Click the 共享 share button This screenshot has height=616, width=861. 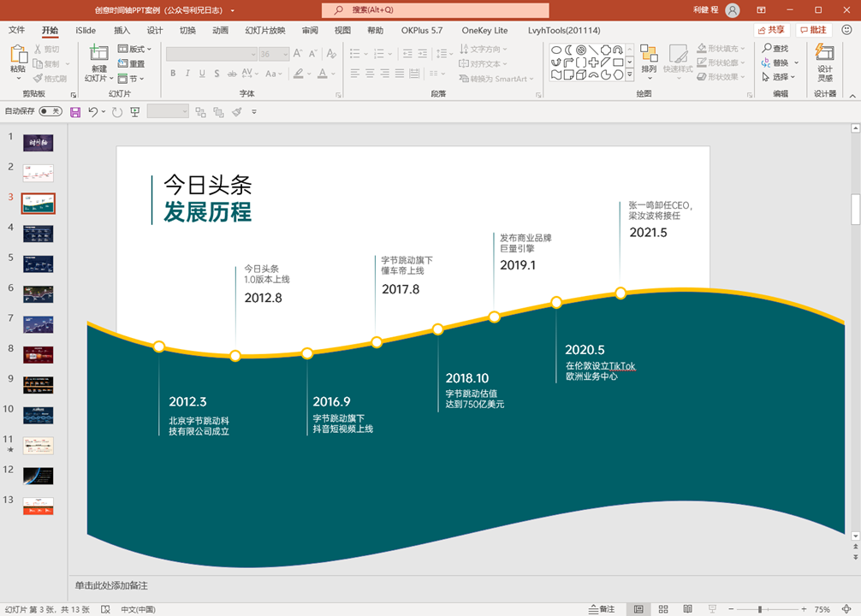[x=771, y=30]
